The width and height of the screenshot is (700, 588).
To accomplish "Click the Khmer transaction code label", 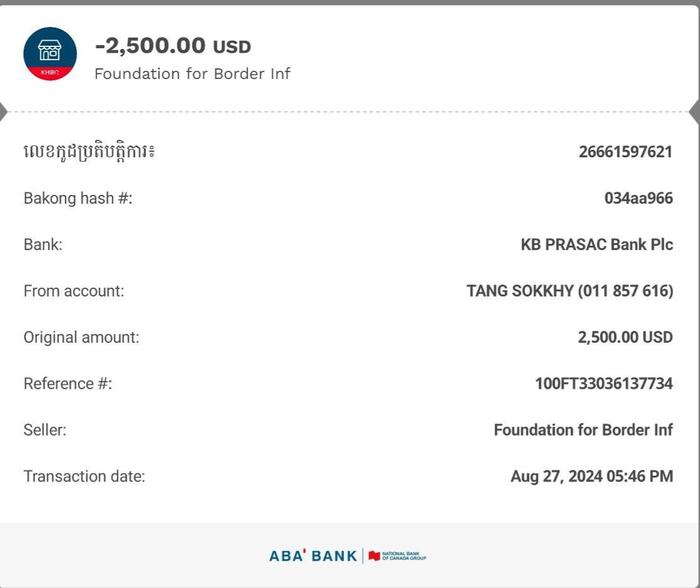I will coord(89,151).
